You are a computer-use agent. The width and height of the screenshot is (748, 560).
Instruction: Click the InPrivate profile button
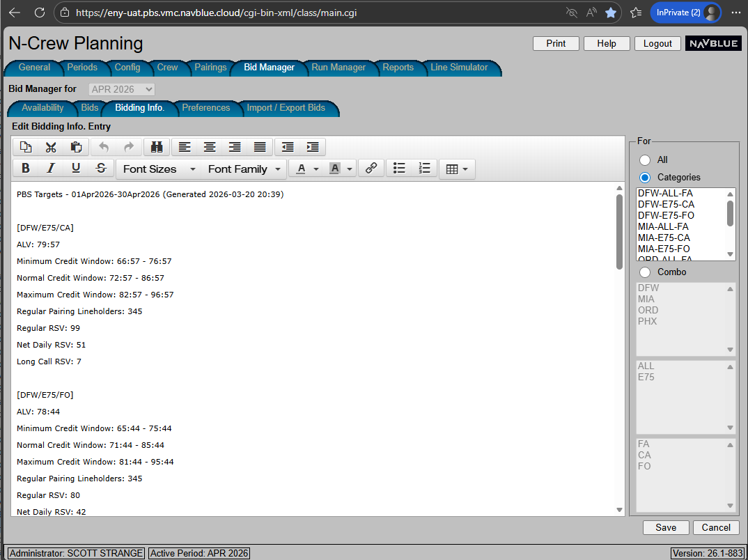(x=685, y=13)
